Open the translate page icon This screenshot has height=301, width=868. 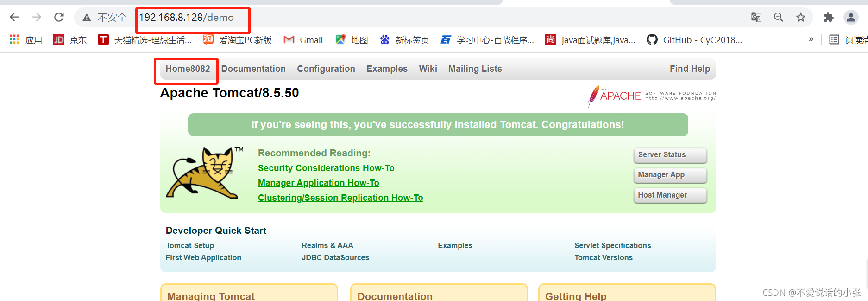pyautogui.click(x=756, y=18)
